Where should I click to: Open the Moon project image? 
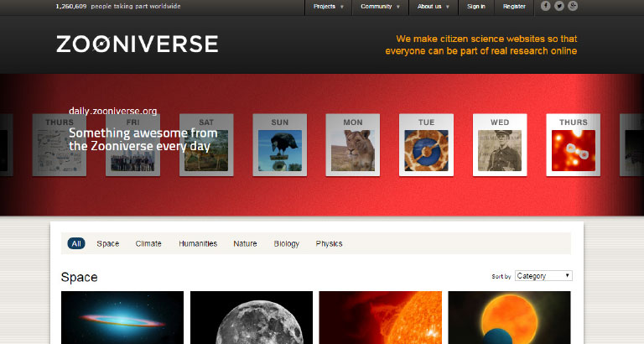click(252, 317)
